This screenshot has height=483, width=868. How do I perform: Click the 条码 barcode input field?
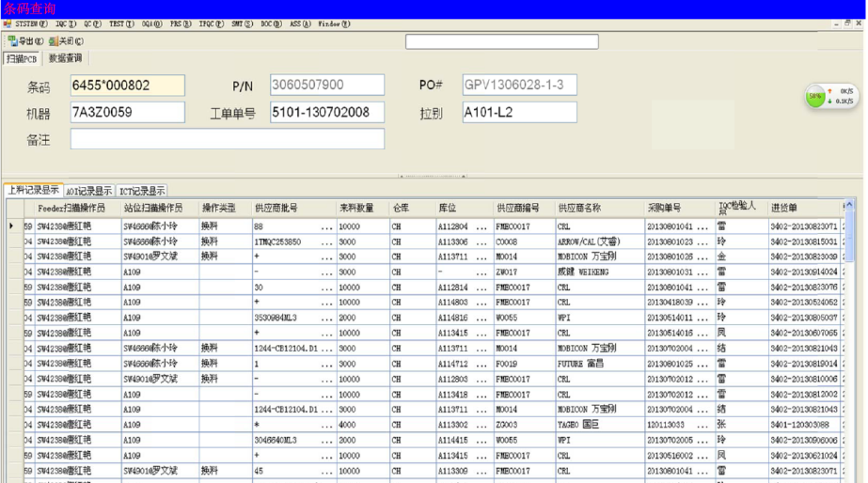pyautogui.click(x=127, y=86)
